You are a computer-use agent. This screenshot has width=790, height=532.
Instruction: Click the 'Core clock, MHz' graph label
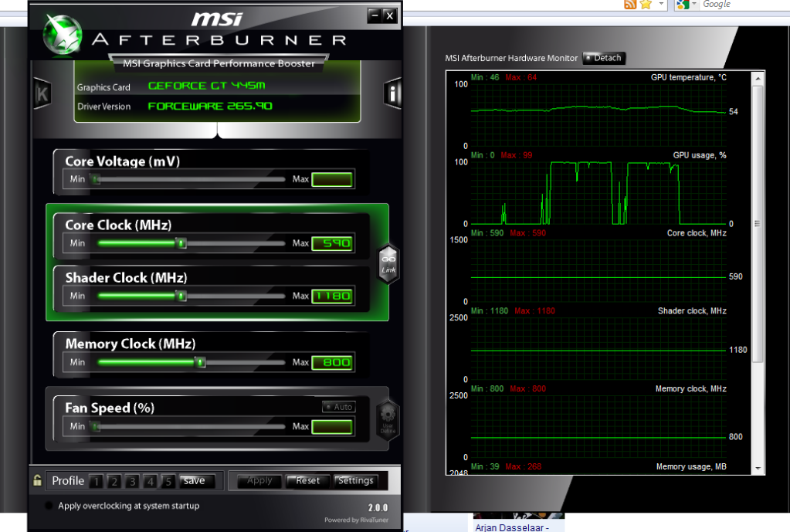coord(697,233)
